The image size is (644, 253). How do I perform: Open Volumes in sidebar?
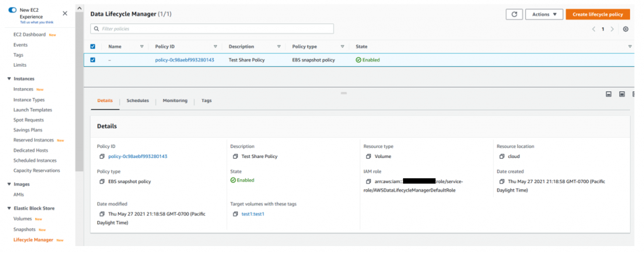click(x=23, y=219)
